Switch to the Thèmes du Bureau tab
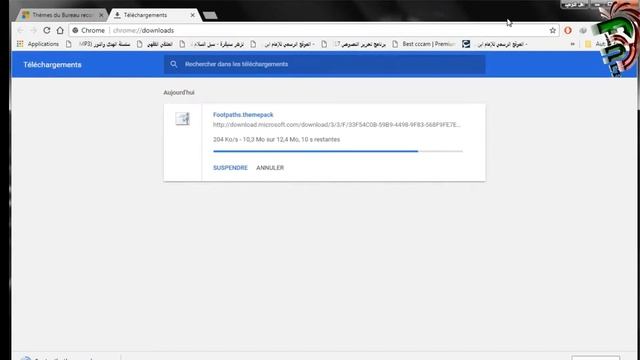This screenshot has height=360, width=640. click(x=62, y=15)
